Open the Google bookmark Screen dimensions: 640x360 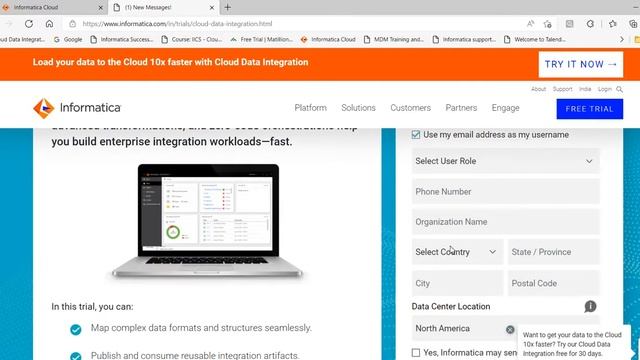point(68,40)
